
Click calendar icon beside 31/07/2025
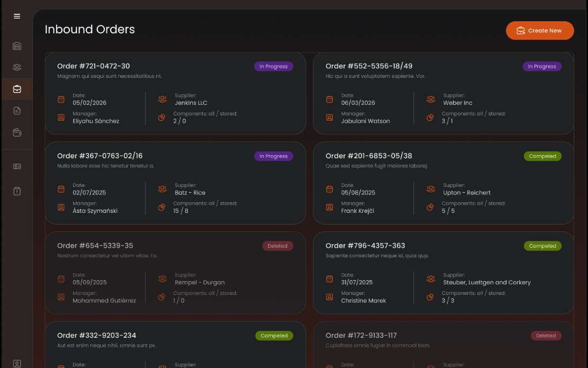[x=329, y=279]
